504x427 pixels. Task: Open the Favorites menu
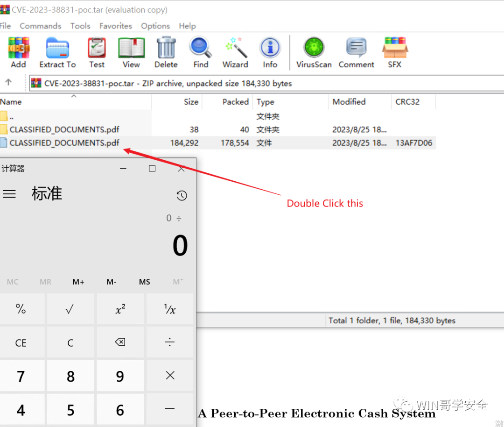pyautogui.click(x=116, y=26)
